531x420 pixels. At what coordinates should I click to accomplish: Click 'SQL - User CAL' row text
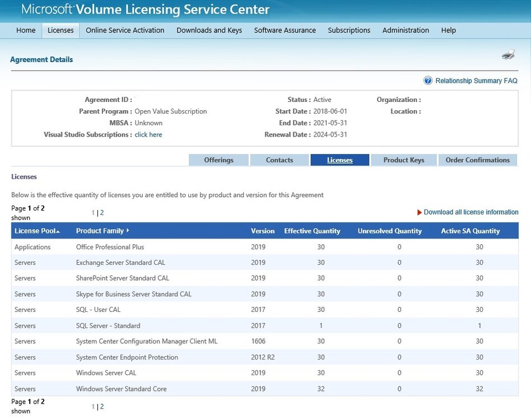[98, 310]
